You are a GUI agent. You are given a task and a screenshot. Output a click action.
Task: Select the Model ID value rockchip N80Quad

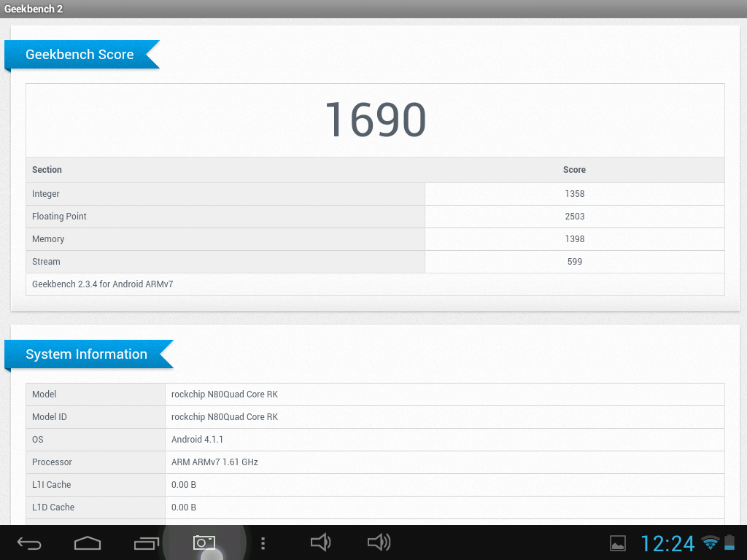click(x=225, y=416)
